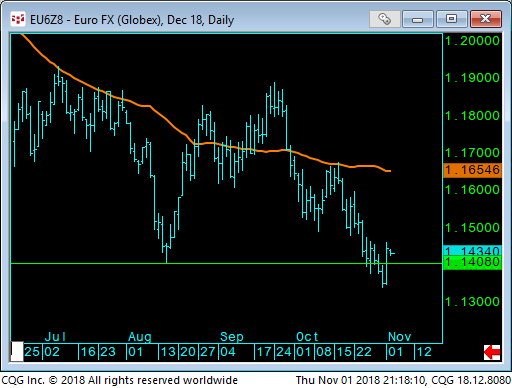
Task: Click the cyan 1.14340 last price label
Action: (472, 250)
